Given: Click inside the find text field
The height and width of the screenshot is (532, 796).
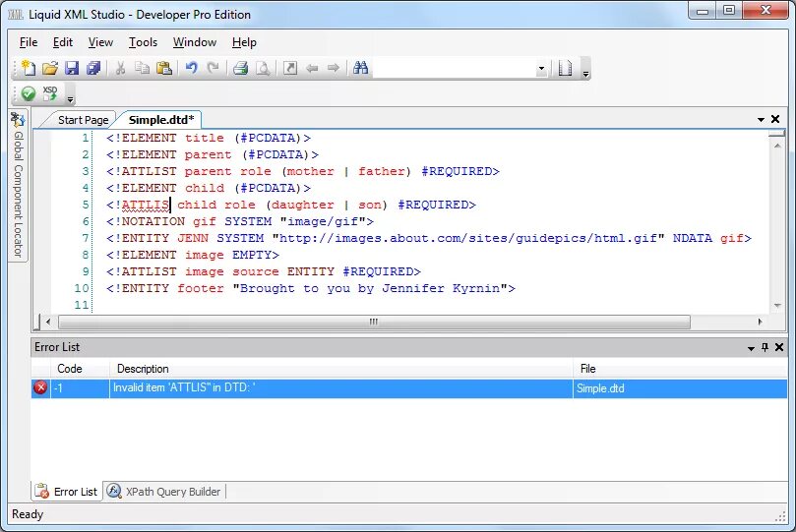Looking at the screenshot, I should click(x=455, y=69).
